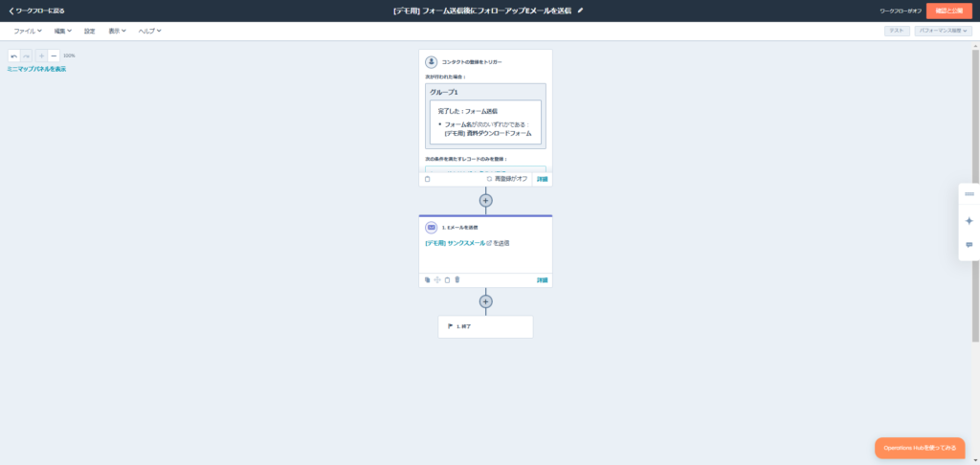Click the 1. 終了 end node
The width and height of the screenshot is (980, 465).
click(x=485, y=327)
